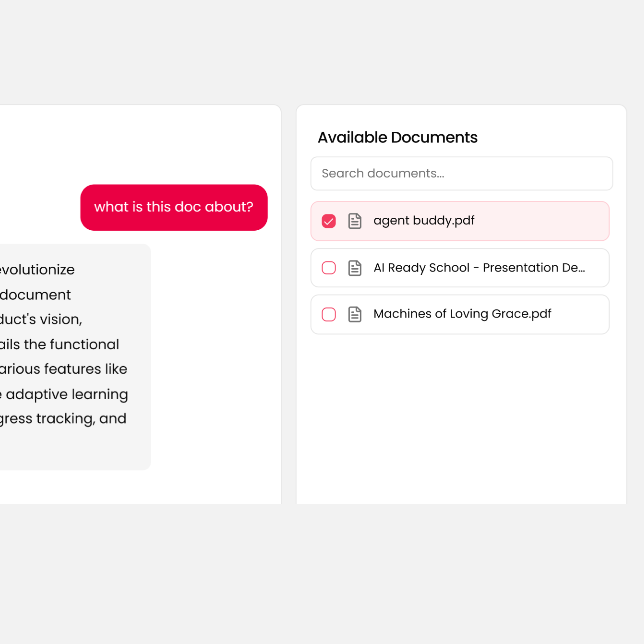This screenshot has width=644, height=644.
Task: Click the Machines of Loving Grace file icon
Action: coord(355,314)
